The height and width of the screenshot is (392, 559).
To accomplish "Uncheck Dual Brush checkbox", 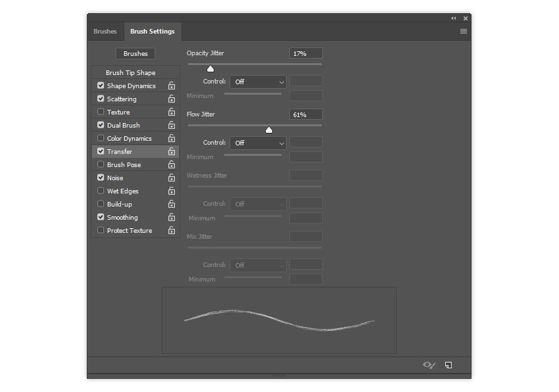I will (101, 125).
